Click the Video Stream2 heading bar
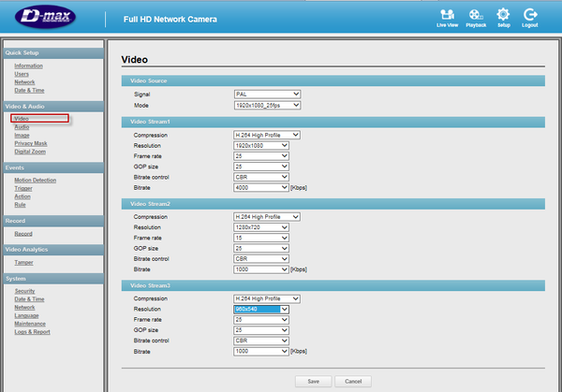 tap(333, 204)
